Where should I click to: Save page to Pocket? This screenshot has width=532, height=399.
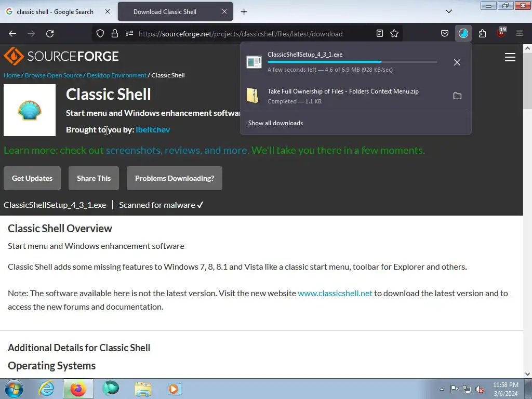(x=445, y=34)
